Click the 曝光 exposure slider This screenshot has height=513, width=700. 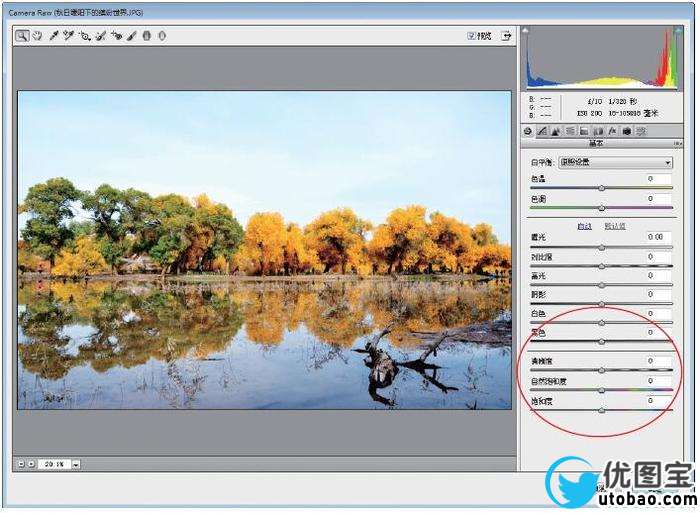pos(601,247)
